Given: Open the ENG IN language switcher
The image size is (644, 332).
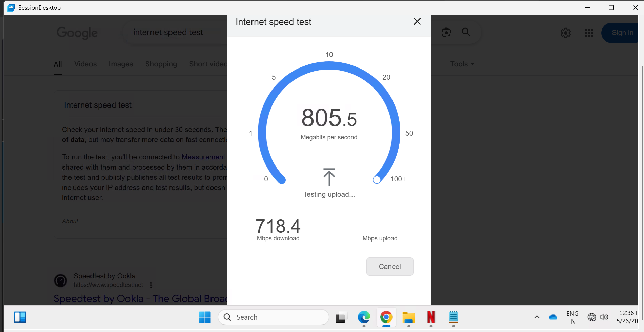Looking at the screenshot, I should [572, 317].
